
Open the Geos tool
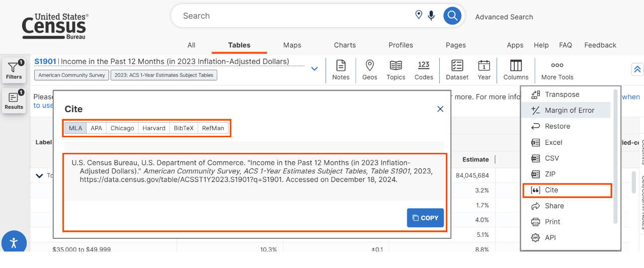point(370,70)
